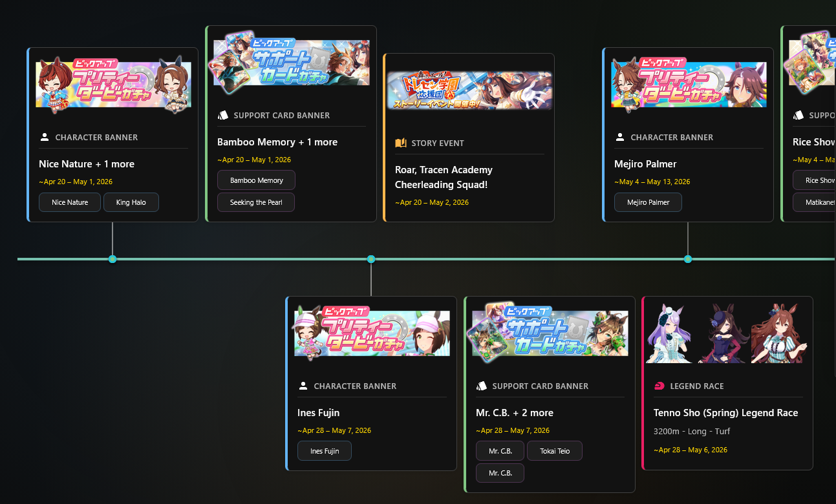Click the person icon on Ines Fujin card
836x504 pixels.
pyautogui.click(x=303, y=386)
